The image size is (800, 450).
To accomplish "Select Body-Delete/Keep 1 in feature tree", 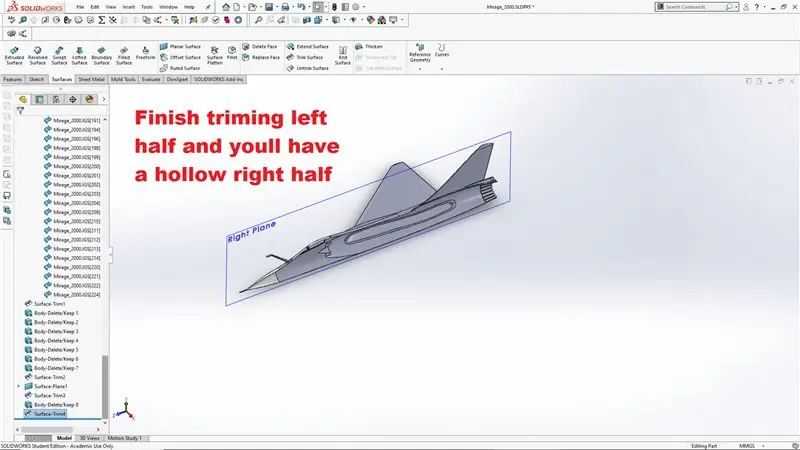I will [52, 313].
